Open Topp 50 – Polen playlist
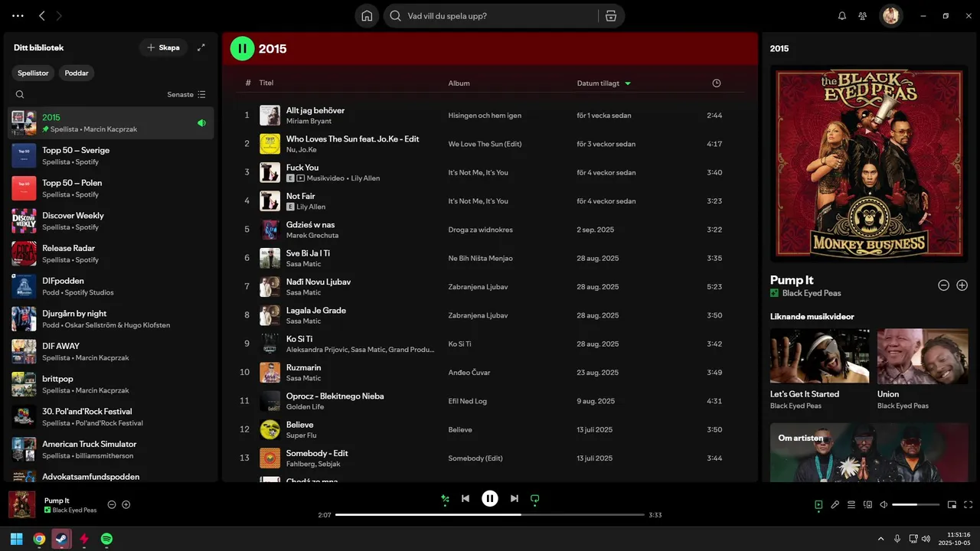Screen dimensions: 980x551 111,188
